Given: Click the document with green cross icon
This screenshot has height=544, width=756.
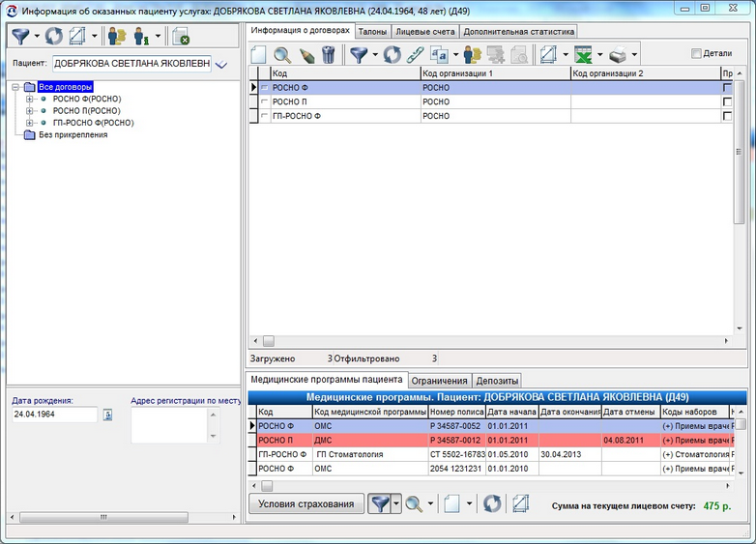Looking at the screenshot, I should [x=181, y=36].
